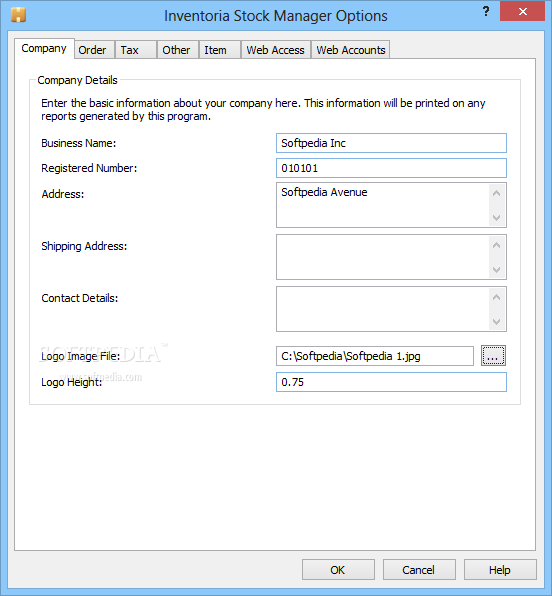The width and height of the screenshot is (552, 596).
Task: Click the 'Logo Height:' label
Action: (71, 382)
